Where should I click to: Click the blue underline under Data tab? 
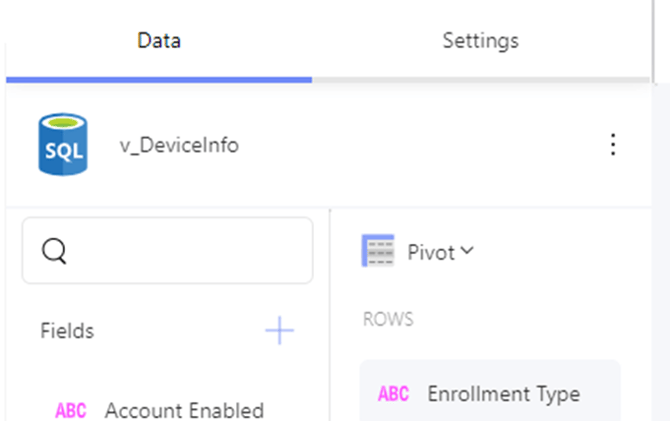coord(159,80)
